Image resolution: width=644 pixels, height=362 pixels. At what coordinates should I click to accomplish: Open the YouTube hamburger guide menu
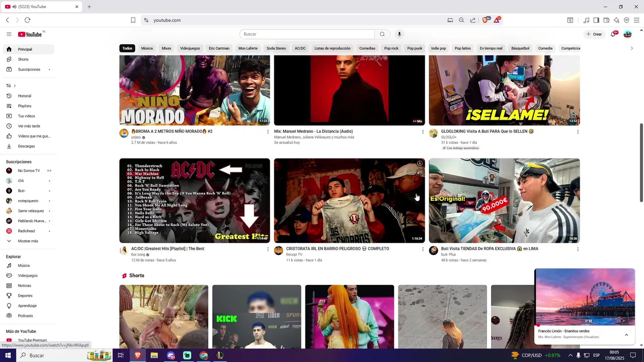click(x=9, y=34)
